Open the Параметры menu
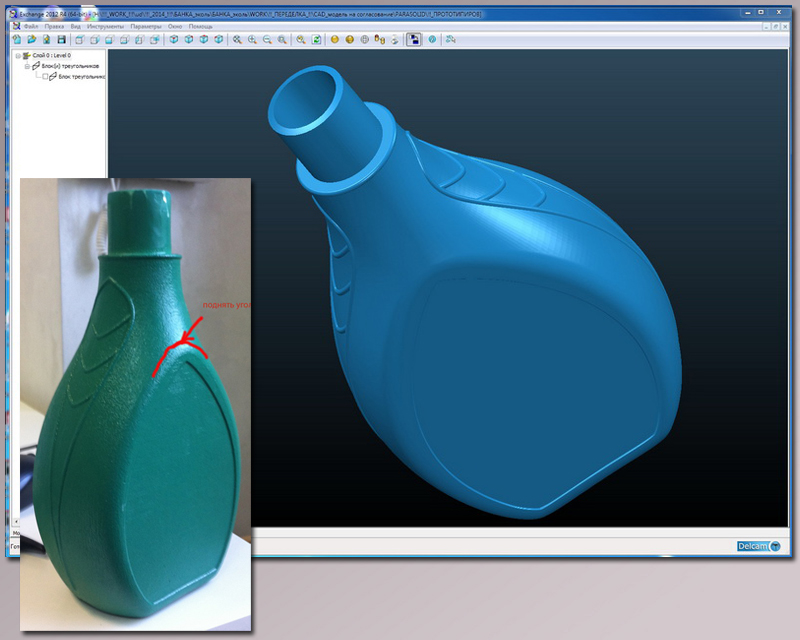Image resolution: width=800 pixels, height=640 pixels. click(146, 26)
